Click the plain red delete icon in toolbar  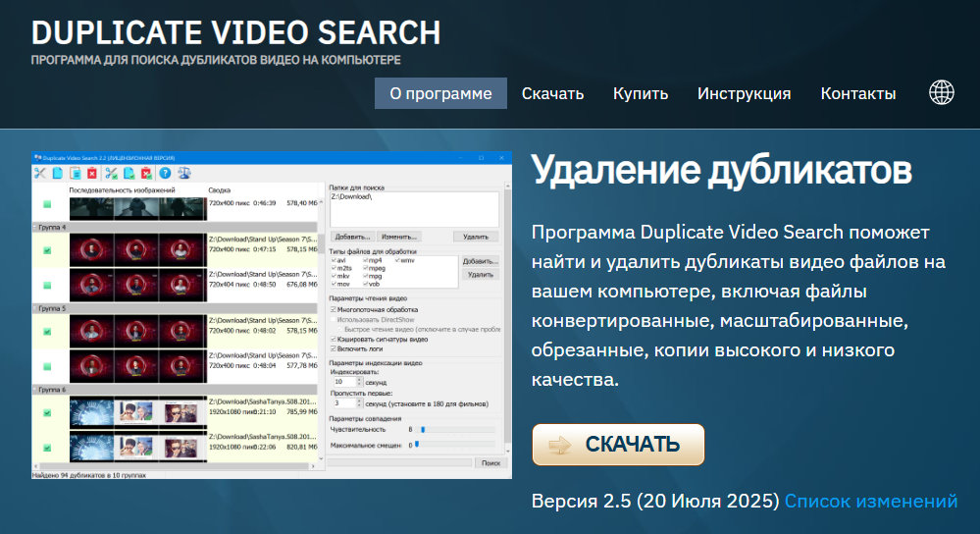92,173
